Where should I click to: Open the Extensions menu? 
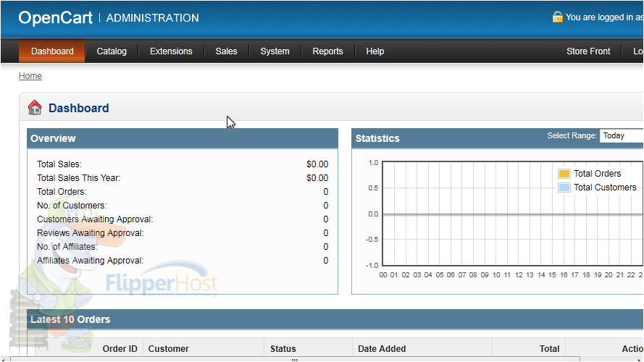171,51
